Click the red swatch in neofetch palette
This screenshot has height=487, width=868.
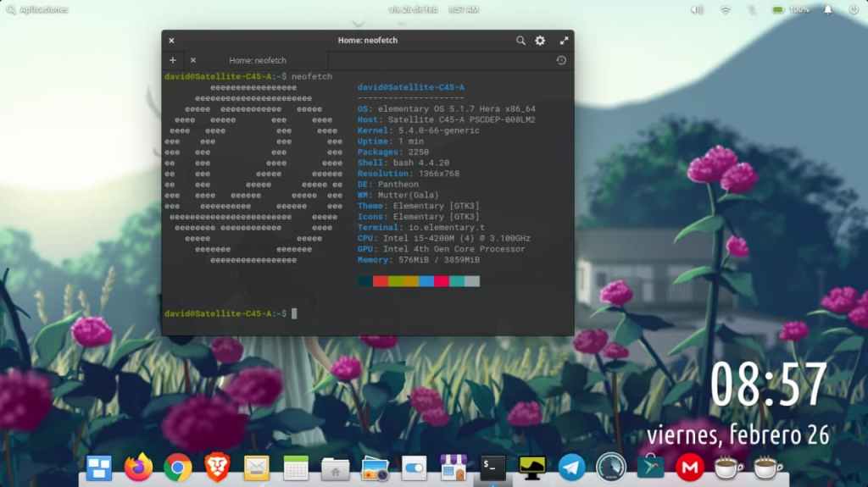click(381, 281)
